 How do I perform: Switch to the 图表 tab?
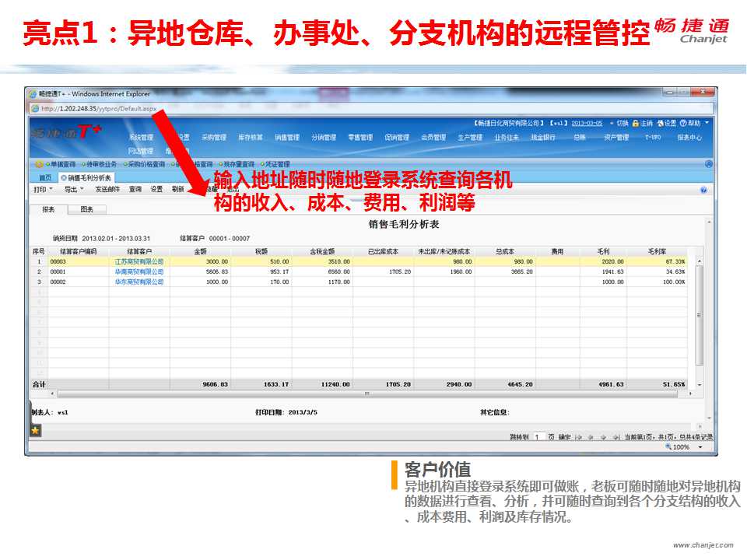[87, 209]
